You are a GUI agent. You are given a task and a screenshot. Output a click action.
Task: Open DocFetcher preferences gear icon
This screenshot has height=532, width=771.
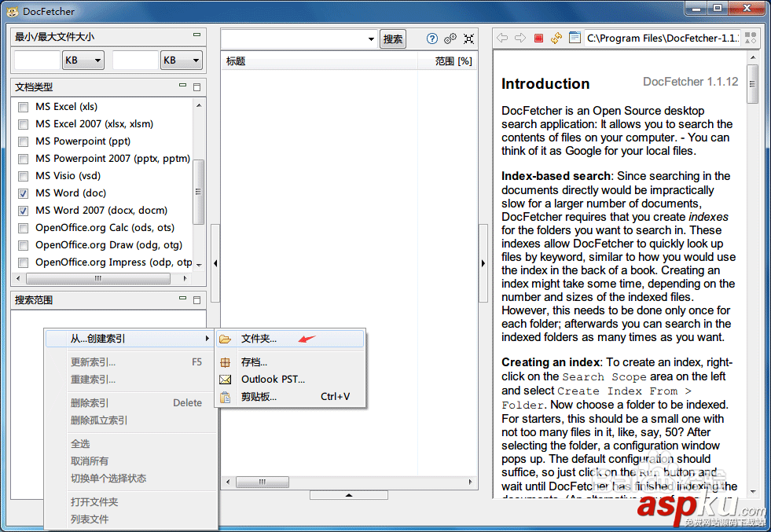click(x=450, y=38)
